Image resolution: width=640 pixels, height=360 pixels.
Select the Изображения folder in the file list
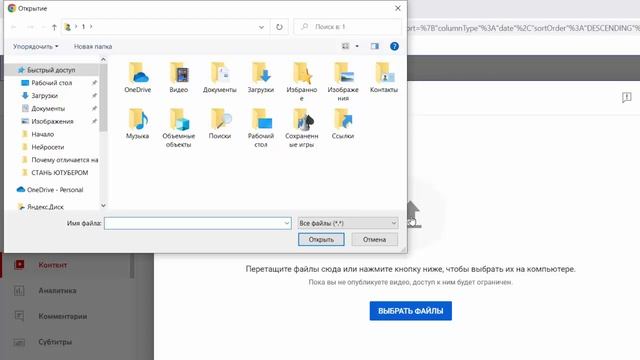tap(343, 82)
